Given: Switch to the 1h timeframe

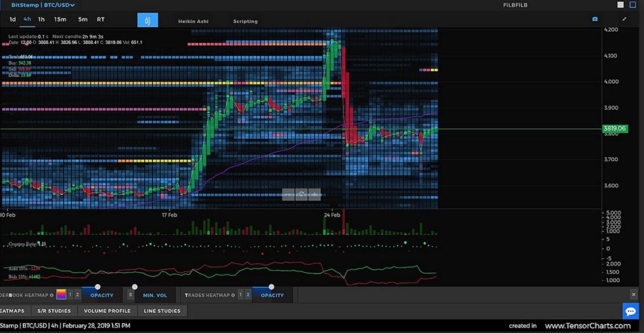Looking at the screenshot, I should click(41, 19).
